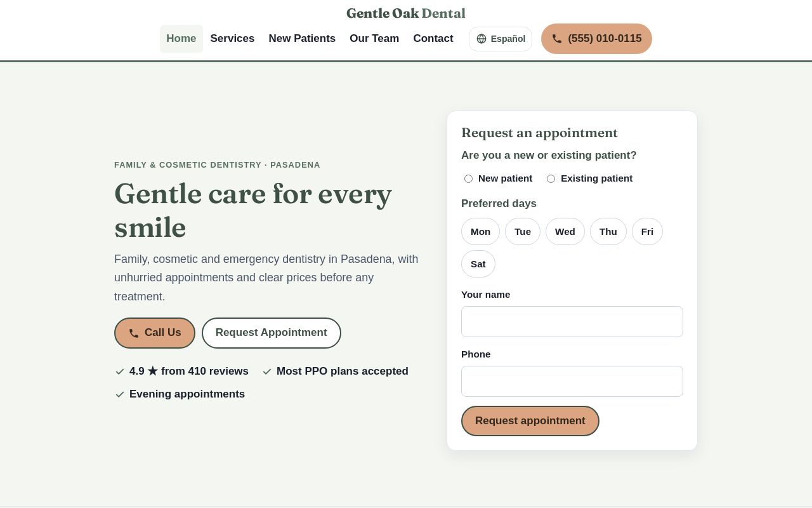Click the phone icon on Call Us button
The width and height of the screenshot is (812, 508).
[x=134, y=333]
